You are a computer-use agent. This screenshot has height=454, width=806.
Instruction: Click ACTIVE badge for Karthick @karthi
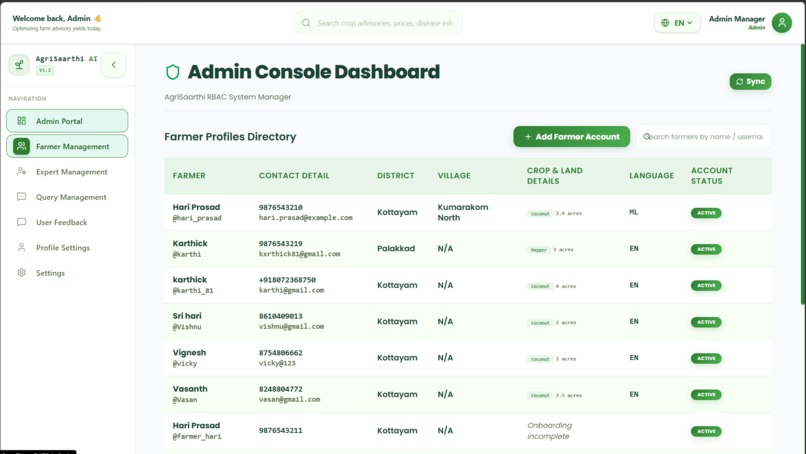(x=706, y=249)
